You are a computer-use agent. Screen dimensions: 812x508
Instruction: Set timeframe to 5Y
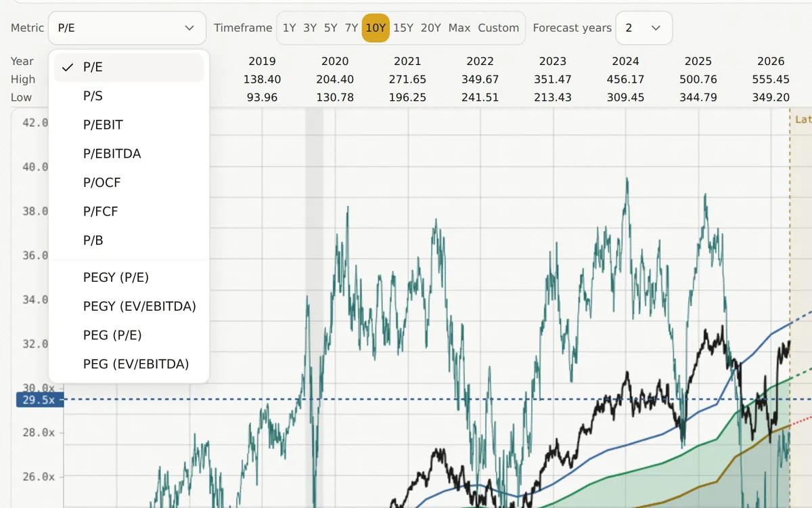click(330, 28)
